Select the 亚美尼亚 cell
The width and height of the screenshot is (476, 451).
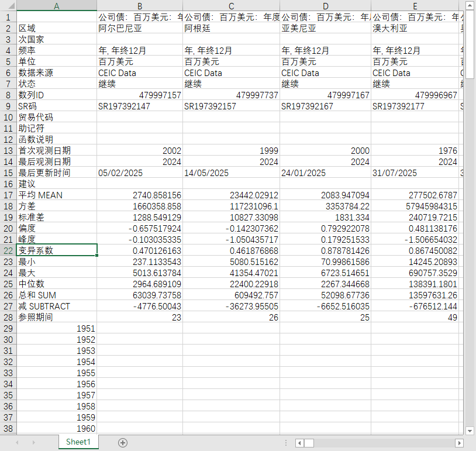tap(326, 28)
